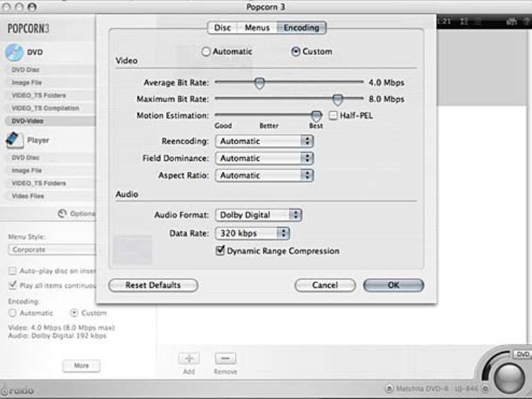Image resolution: width=532 pixels, height=399 pixels.
Task: Click the Audio: Dolby Digital 192 kbps summary
Action: [57, 335]
